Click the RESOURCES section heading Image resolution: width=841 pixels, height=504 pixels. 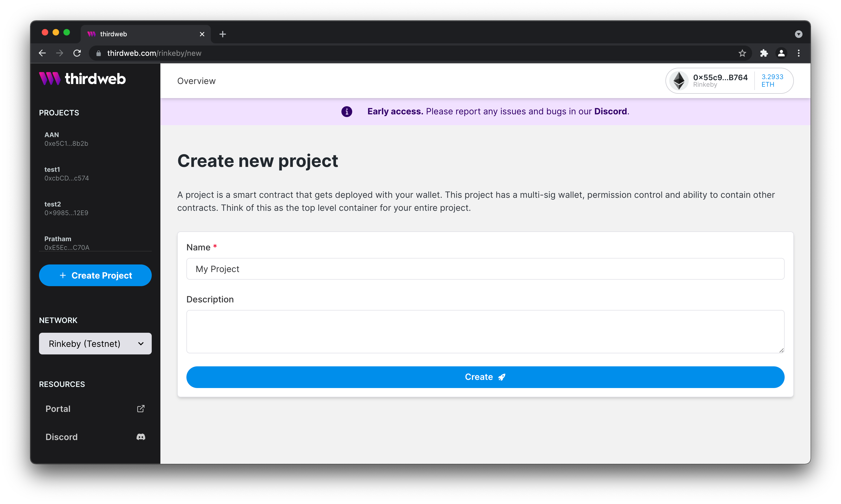(62, 384)
